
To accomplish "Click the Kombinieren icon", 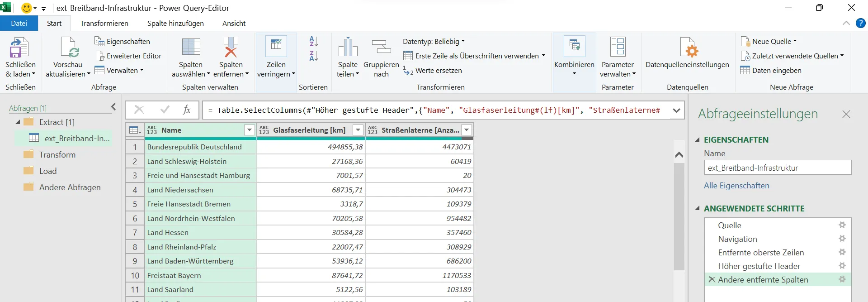I will coord(574,46).
